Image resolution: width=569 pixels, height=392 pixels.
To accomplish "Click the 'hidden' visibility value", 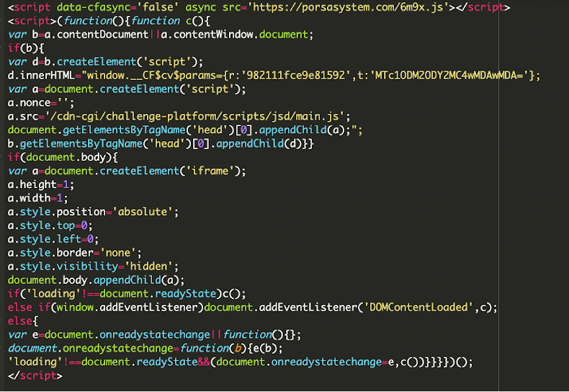I will click(149, 267).
